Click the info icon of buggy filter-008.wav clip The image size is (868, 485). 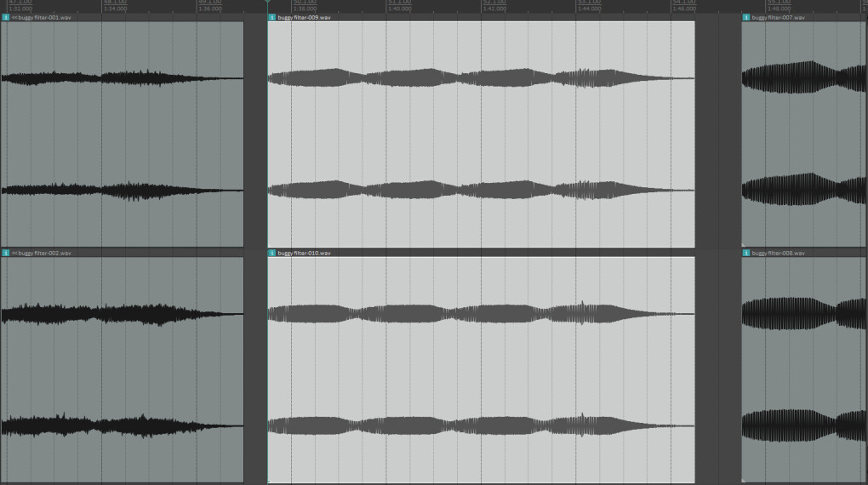coord(745,253)
